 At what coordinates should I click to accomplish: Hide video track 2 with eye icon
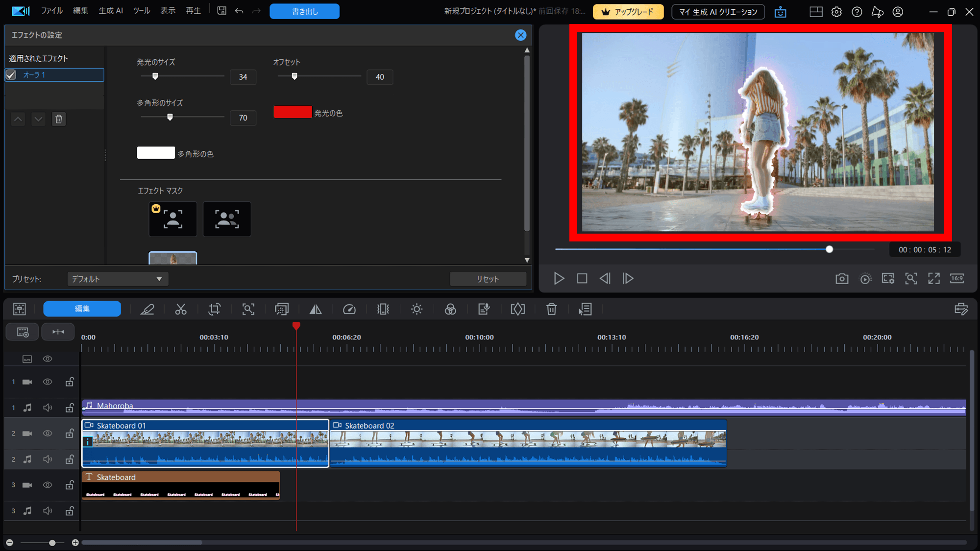pos(48,433)
